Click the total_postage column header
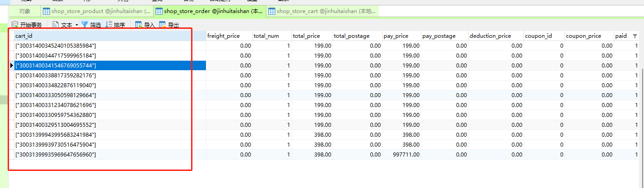 [352, 36]
